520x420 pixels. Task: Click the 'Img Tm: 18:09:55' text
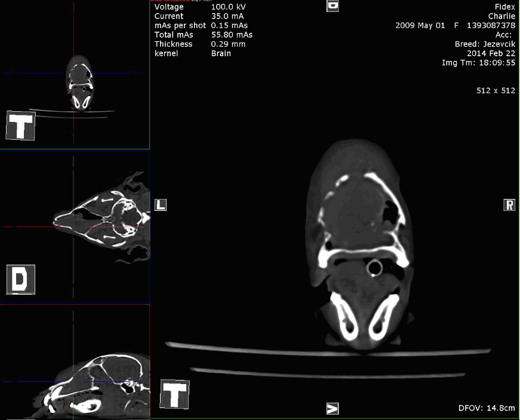coord(479,63)
